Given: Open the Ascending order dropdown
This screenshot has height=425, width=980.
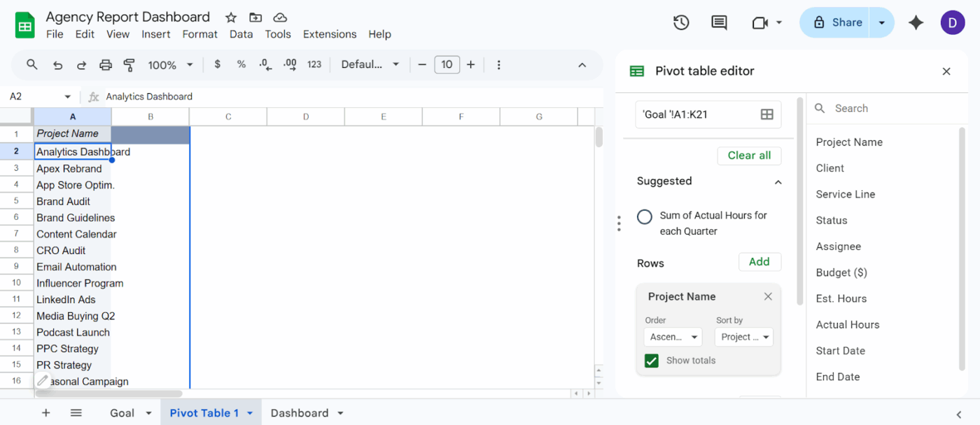Looking at the screenshot, I should pos(673,337).
